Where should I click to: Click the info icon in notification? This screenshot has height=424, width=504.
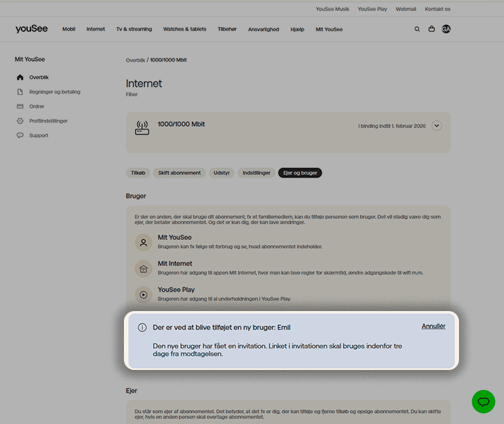pyautogui.click(x=142, y=327)
